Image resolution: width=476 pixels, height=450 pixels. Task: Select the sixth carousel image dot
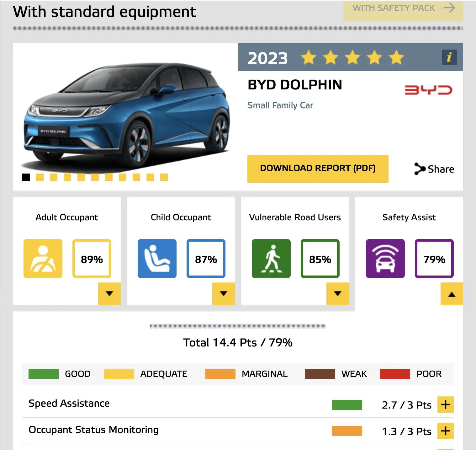95,177
